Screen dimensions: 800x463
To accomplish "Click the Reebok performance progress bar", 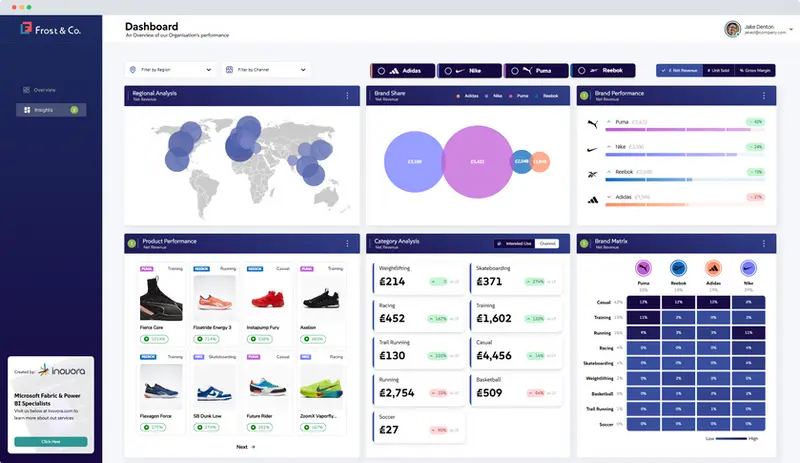I will tap(685, 180).
